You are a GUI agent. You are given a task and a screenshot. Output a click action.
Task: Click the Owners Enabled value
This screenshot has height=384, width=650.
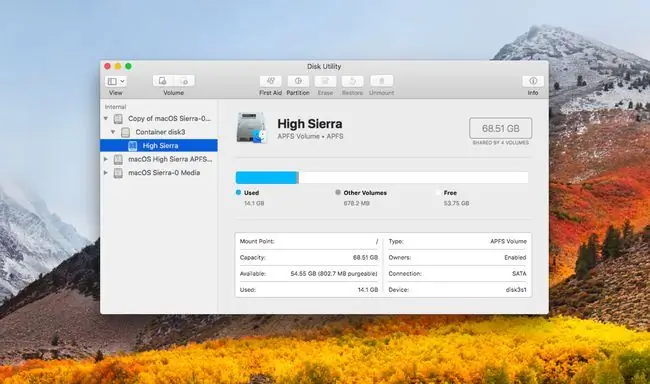pos(515,258)
